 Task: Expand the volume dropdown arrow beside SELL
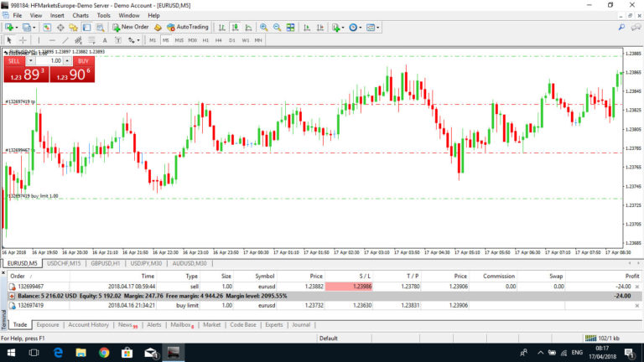tap(30, 60)
